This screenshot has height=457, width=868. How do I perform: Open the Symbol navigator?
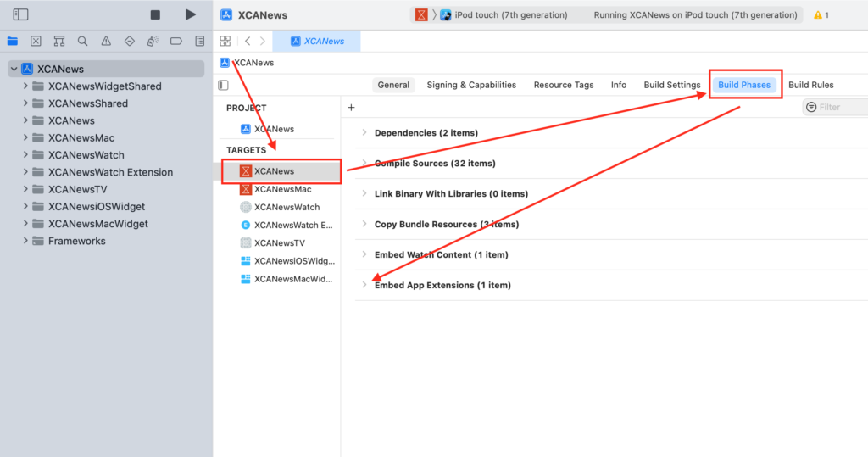coord(59,41)
